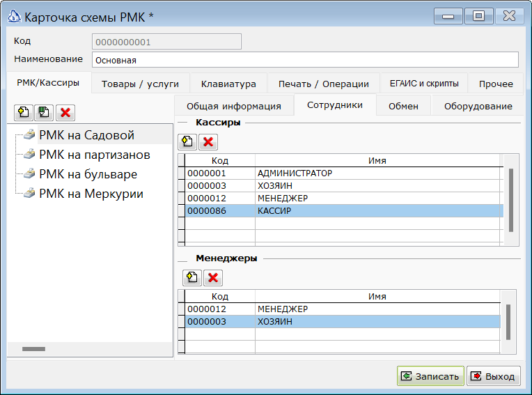The height and width of the screenshot is (395, 532).
Task: Add a cashier with the Кассиры add icon
Action: click(187, 142)
